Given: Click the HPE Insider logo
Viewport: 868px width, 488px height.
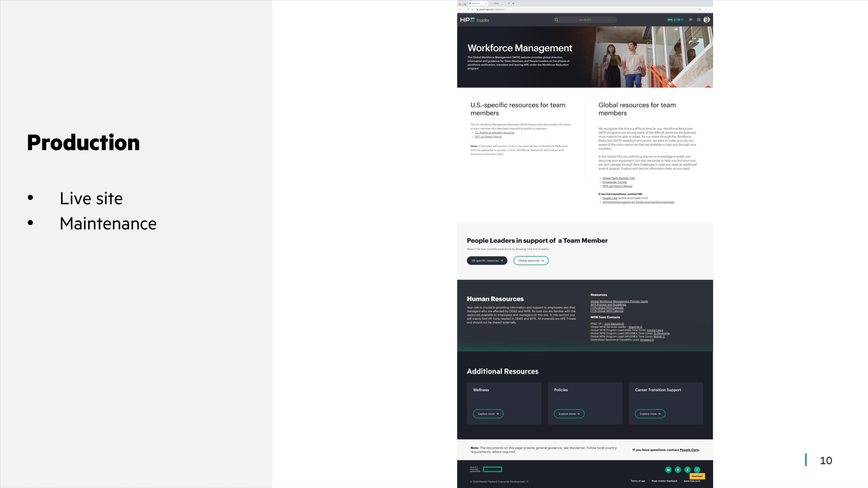Looking at the screenshot, I should pos(474,20).
